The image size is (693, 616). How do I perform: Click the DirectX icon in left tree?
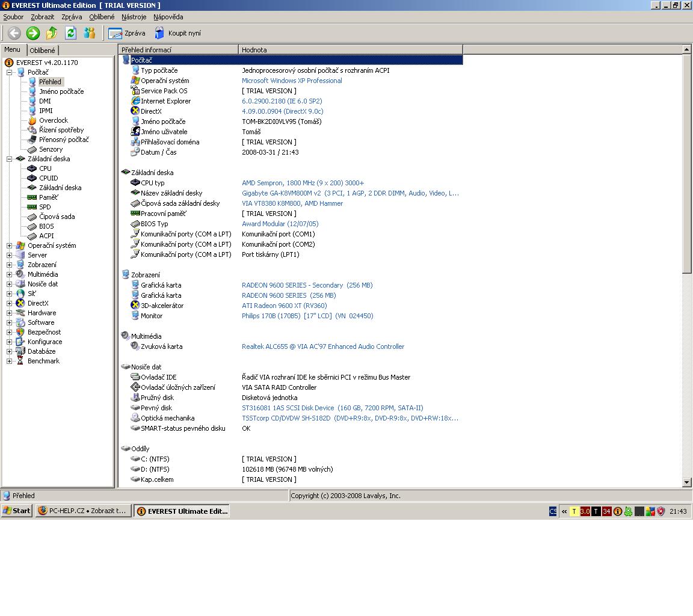click(20, 303)
